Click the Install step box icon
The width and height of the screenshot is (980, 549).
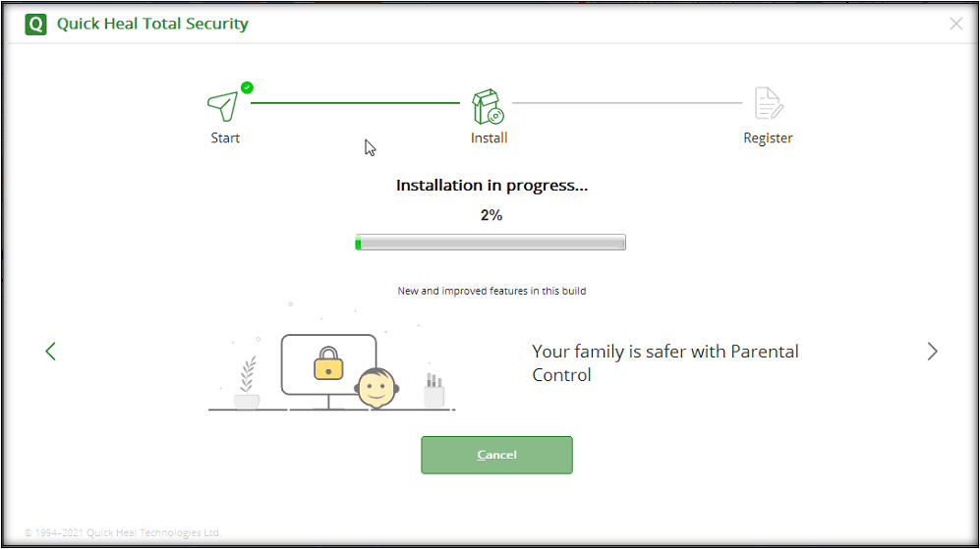coord(487,105)
